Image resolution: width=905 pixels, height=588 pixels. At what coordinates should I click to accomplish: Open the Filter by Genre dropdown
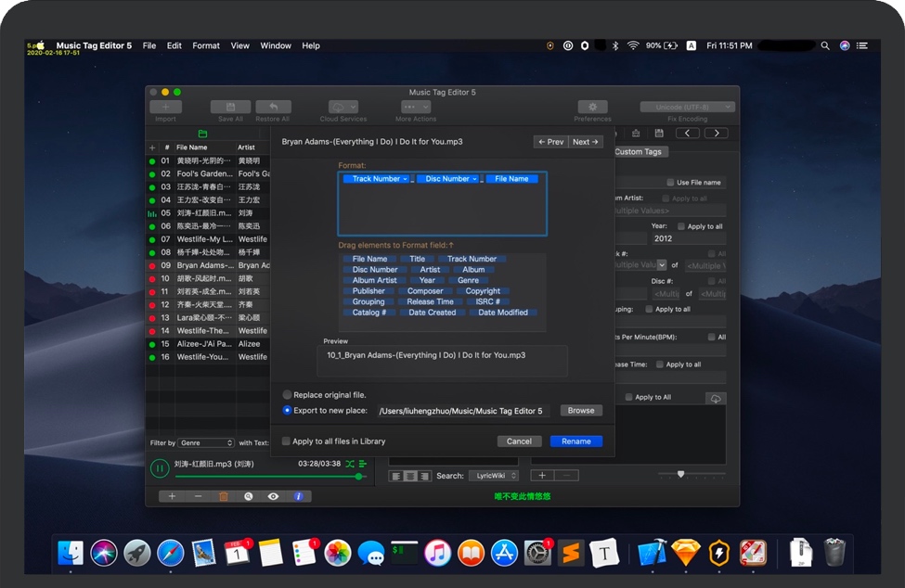tap(205, 443)
